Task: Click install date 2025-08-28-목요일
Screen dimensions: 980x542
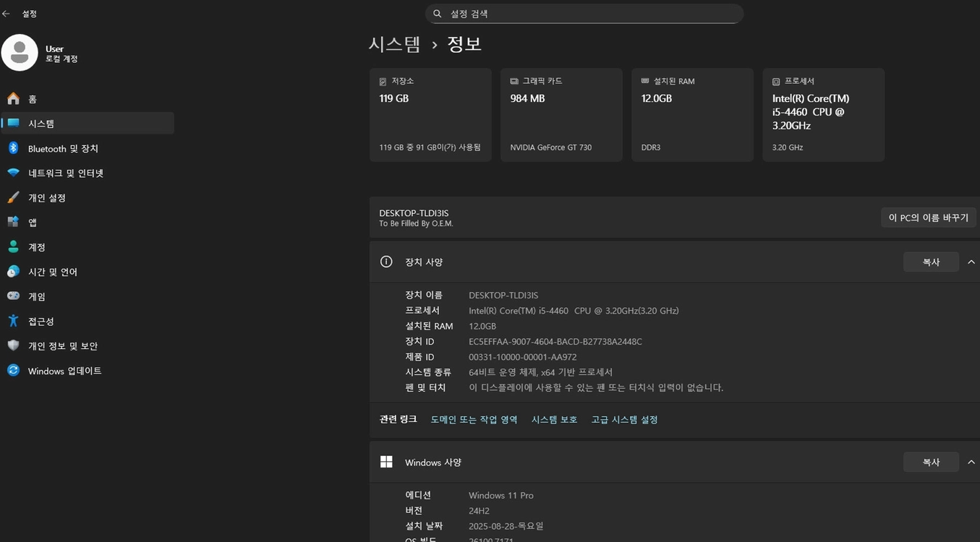Action: (506, 526)
